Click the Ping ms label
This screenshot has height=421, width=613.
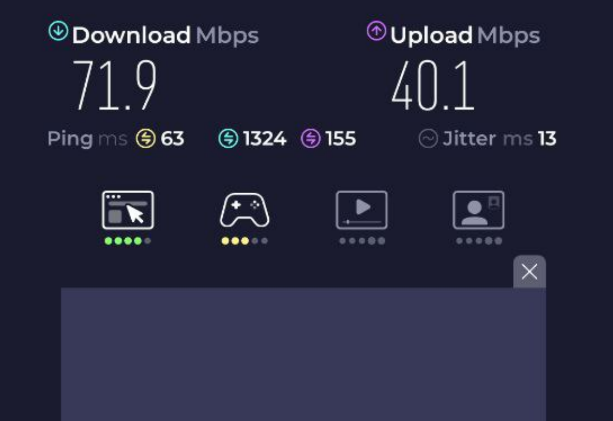click(x=88, y=139)
